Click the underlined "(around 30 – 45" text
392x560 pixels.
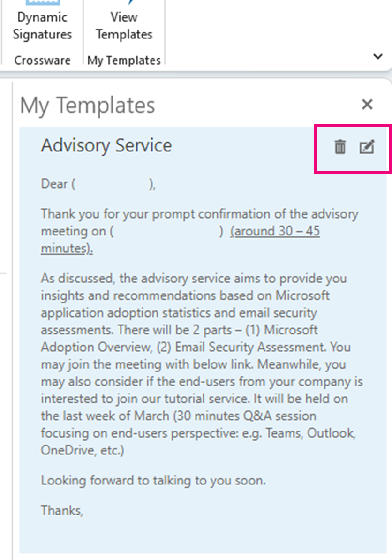pyautogui.click(x=275, y=231)
